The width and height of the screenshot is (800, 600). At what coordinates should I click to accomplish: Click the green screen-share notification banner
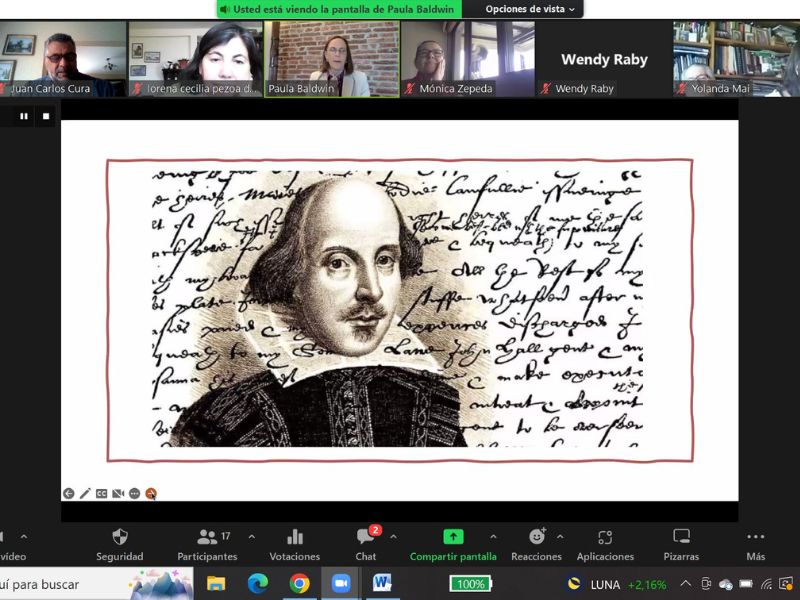click(x=340, y=9)
